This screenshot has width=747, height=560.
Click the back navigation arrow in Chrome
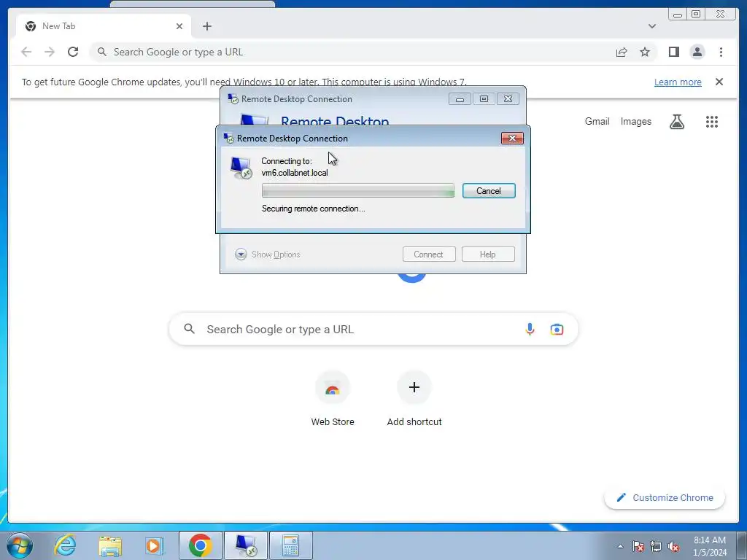click(x=26, y=52)
